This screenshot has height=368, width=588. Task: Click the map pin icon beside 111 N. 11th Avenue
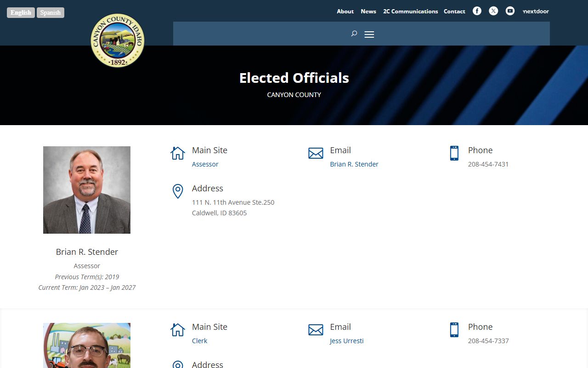click(178, 191)
